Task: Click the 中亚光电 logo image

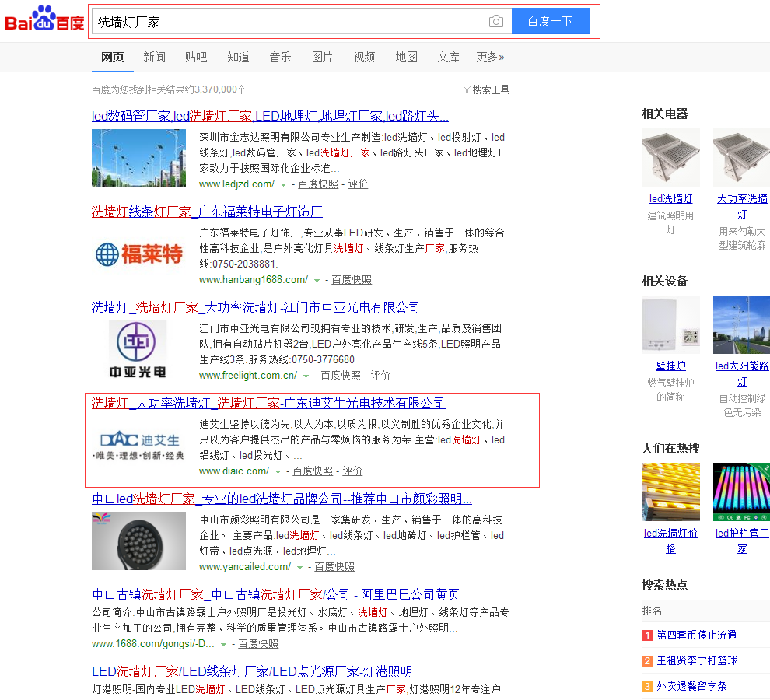Action: coord(138,349)
